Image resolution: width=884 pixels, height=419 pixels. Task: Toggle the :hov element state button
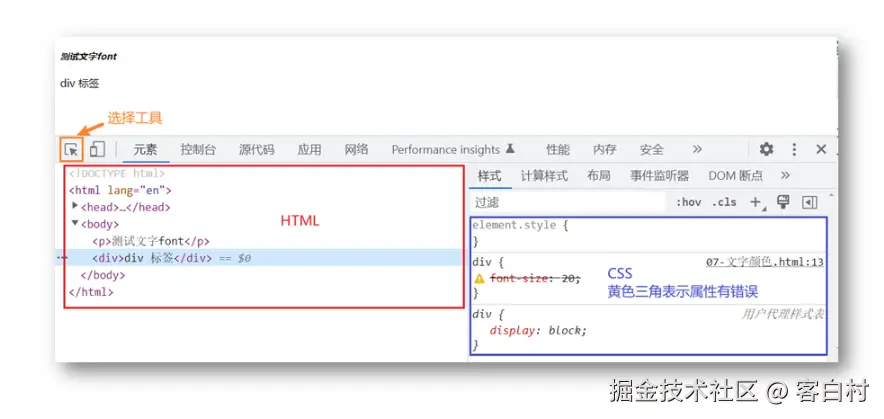(688, 202)
